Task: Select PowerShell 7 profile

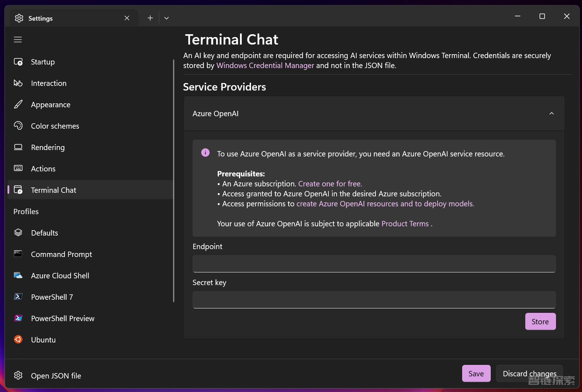Action: click(90, 297)
